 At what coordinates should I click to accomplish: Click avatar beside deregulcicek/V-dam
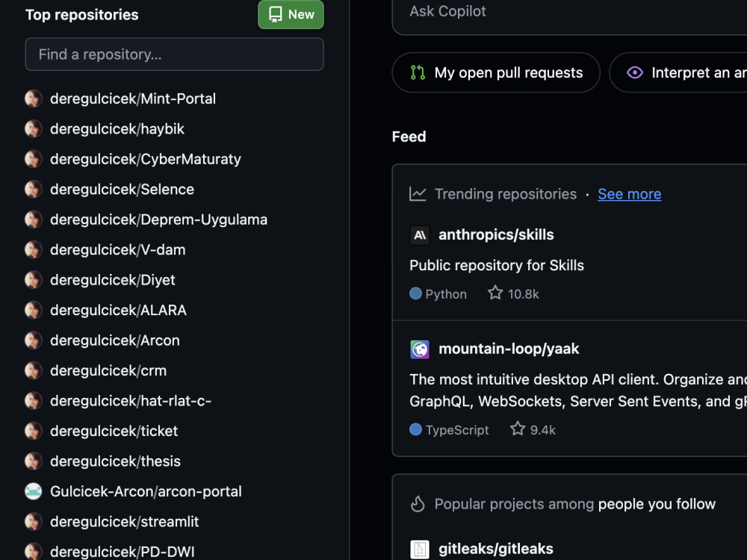[34, 249]
